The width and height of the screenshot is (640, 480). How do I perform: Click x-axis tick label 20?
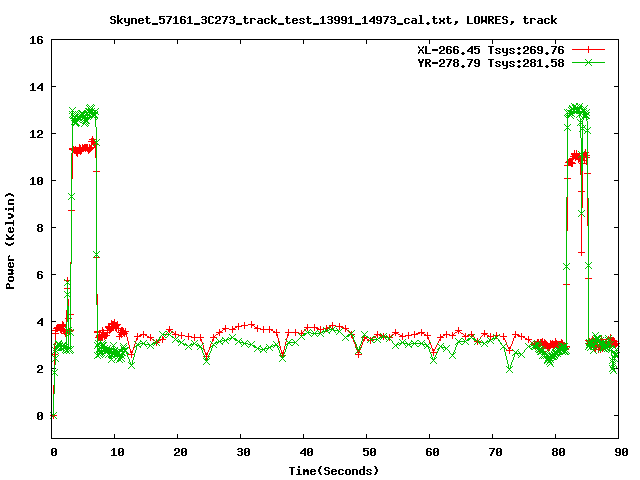(x=180, y=452)
